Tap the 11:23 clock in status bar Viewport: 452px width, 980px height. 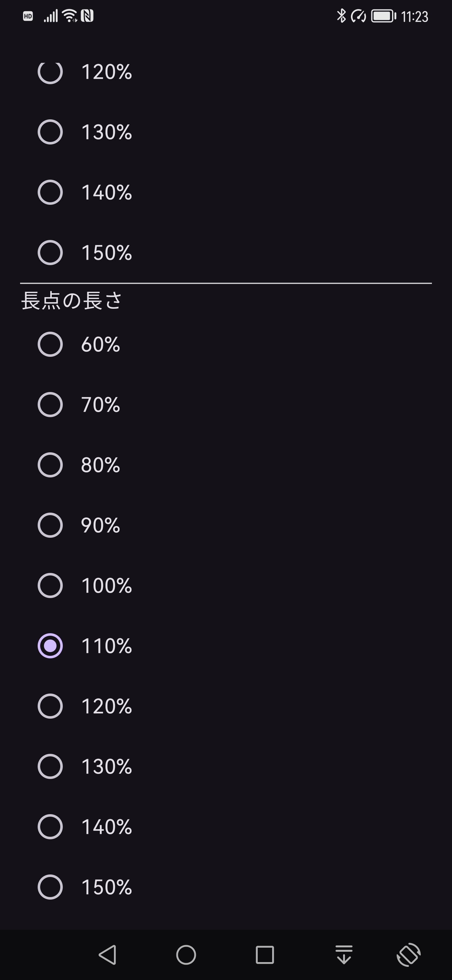pyautogui.click(x=414, y=17)
